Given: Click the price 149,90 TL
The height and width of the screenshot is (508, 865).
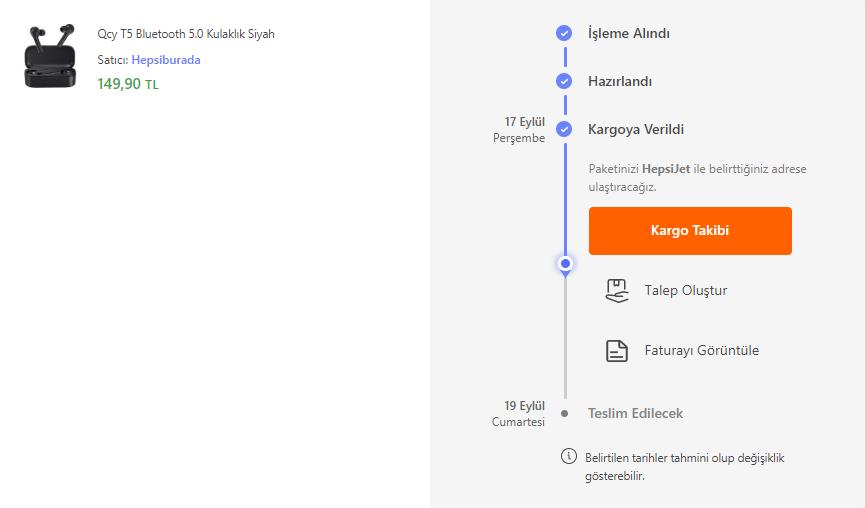Looking at the screenshot, I should tap(128, 84).
